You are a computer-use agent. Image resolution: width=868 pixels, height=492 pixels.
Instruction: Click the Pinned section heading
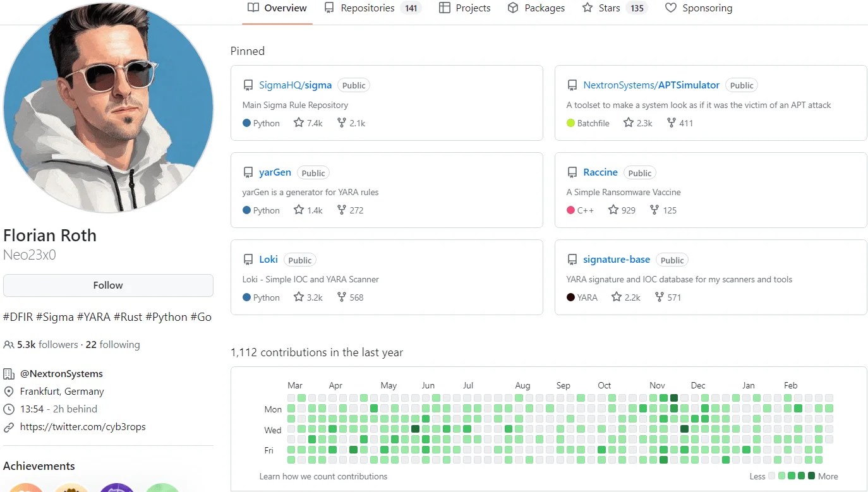click(x=248, y=51)
